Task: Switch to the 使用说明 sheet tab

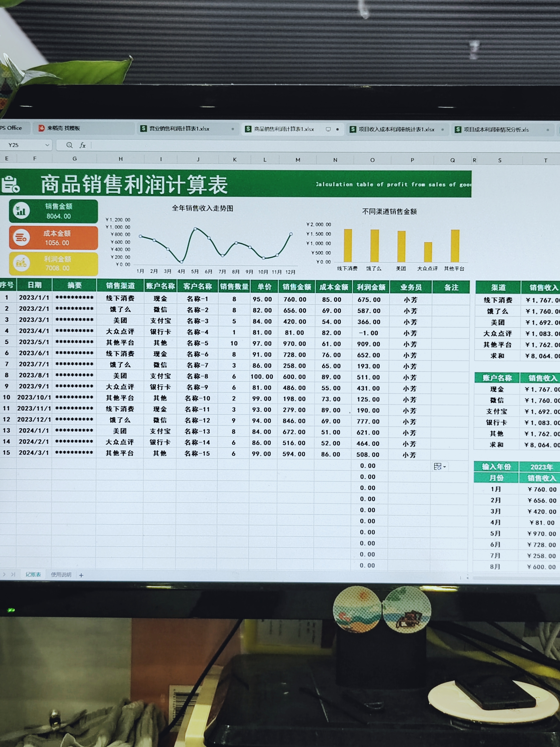Action: [x=61, y=574]
